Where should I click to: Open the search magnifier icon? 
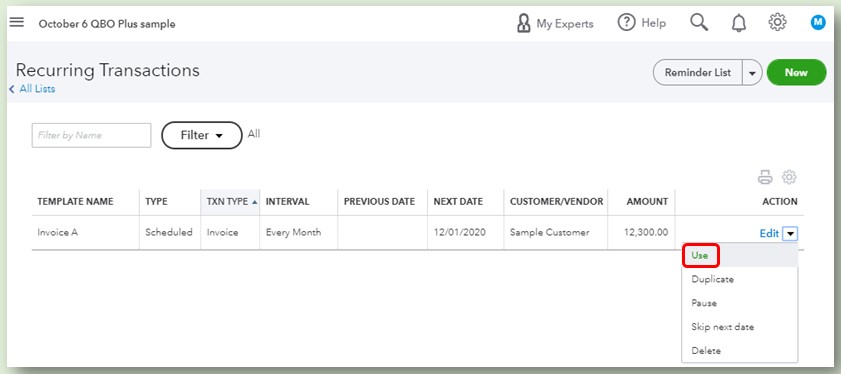click(x=699, y=23)
